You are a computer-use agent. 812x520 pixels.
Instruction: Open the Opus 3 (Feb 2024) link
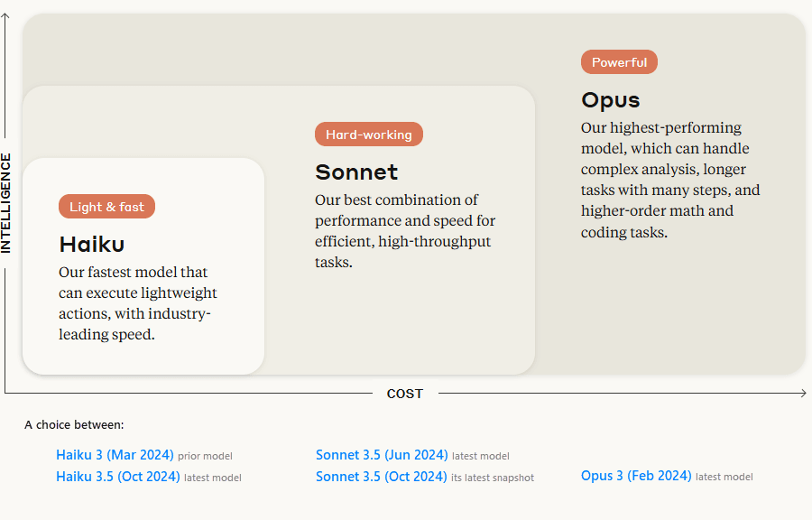point(636,476)
